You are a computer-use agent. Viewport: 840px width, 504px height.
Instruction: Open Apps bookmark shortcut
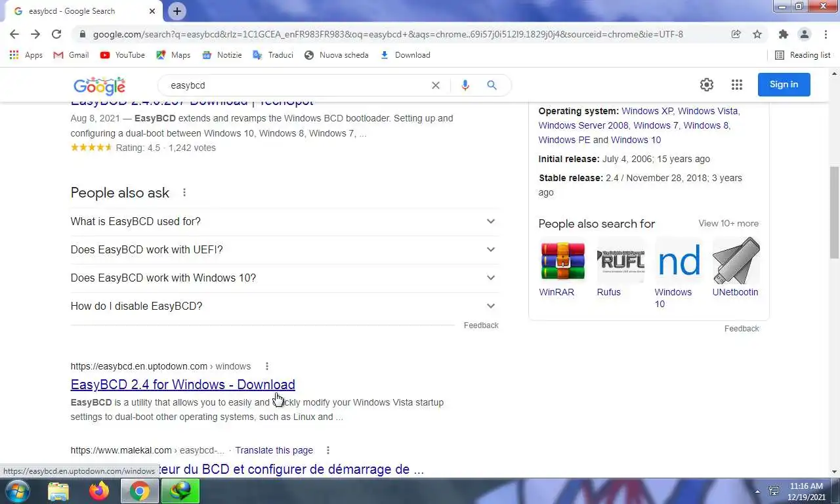click(x=26, y=55)
